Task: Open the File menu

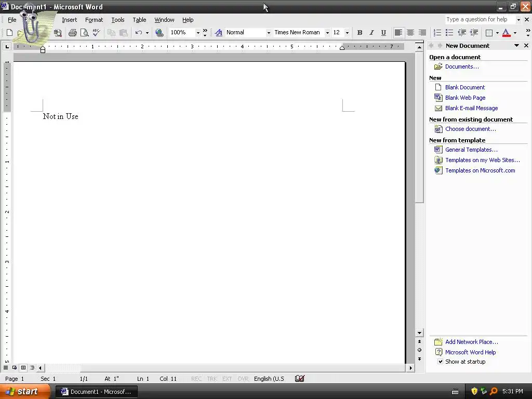Action: [12, 20]
